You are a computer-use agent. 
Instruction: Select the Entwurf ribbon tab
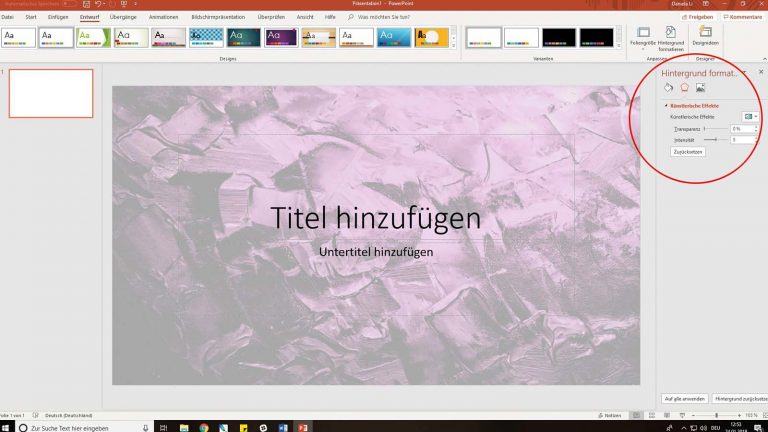(x=89, y=17)
